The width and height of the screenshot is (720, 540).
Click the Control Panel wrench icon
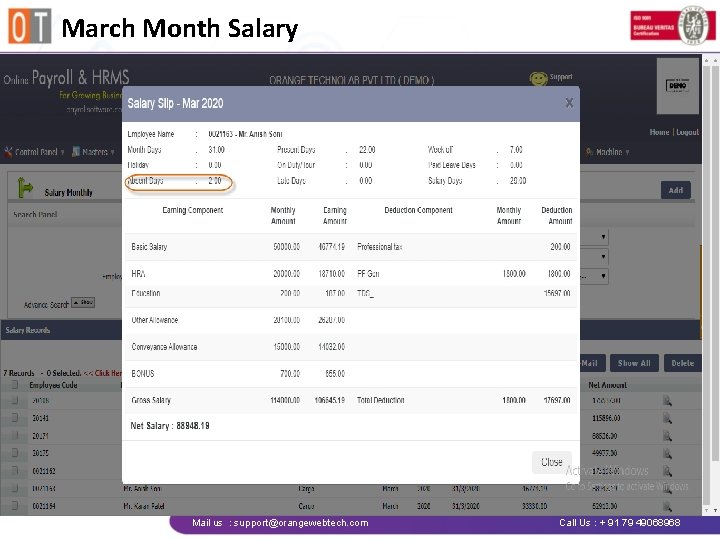[x=8, y=152]
